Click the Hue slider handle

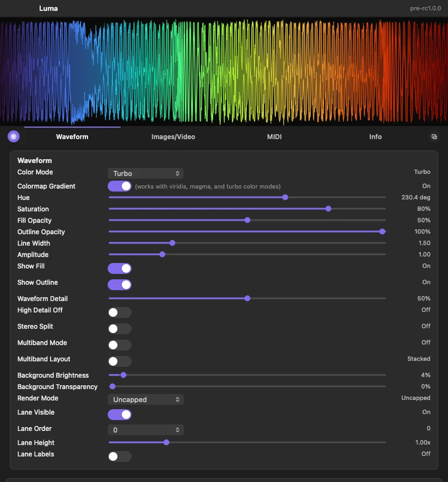click(x=285, y=197)
